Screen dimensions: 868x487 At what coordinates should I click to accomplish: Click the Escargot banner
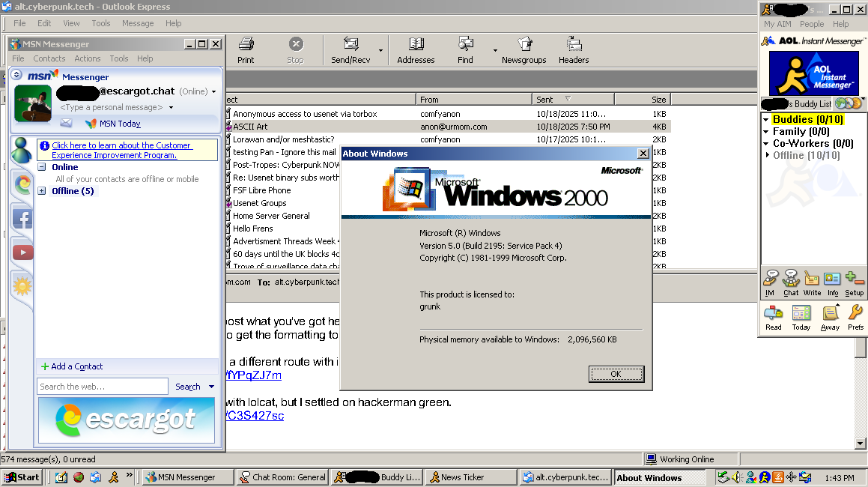(127, 420)
